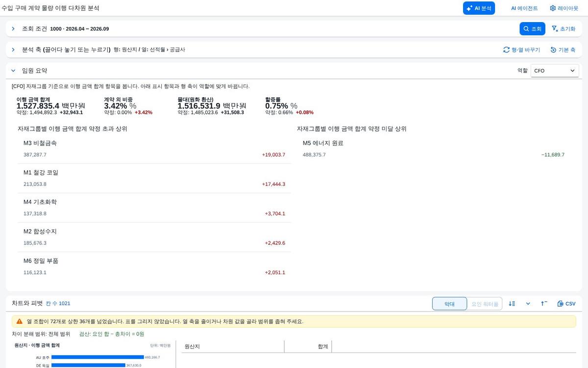Viewport: 588px width, 368px height.
Task: Select the 요인 워터폴 tab
Action: (485, 304)
